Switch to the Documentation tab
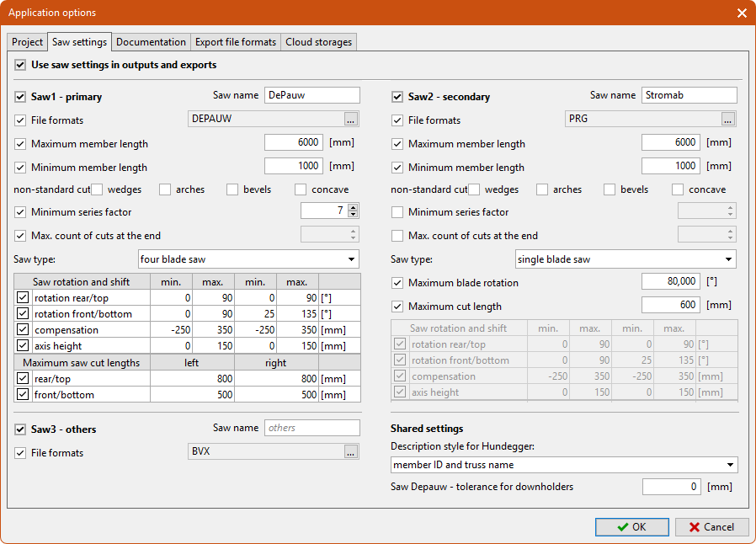 pos(151,42)
